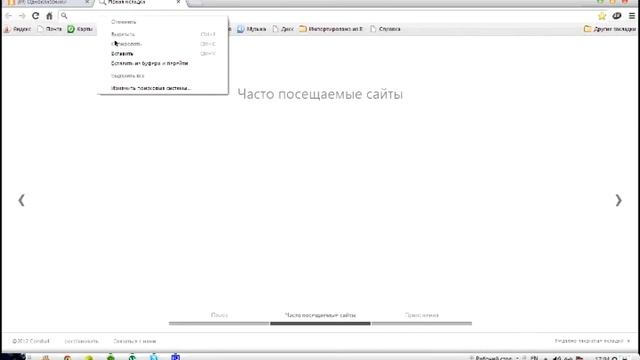Open the Музыка bookmark
640x360 pixels.
[251, 29]
